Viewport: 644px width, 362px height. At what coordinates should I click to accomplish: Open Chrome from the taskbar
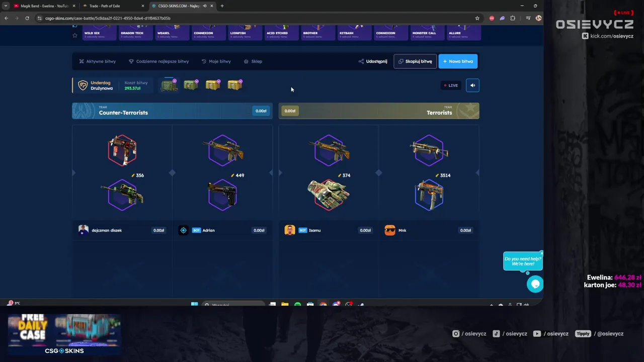click(x=323, y=304)
